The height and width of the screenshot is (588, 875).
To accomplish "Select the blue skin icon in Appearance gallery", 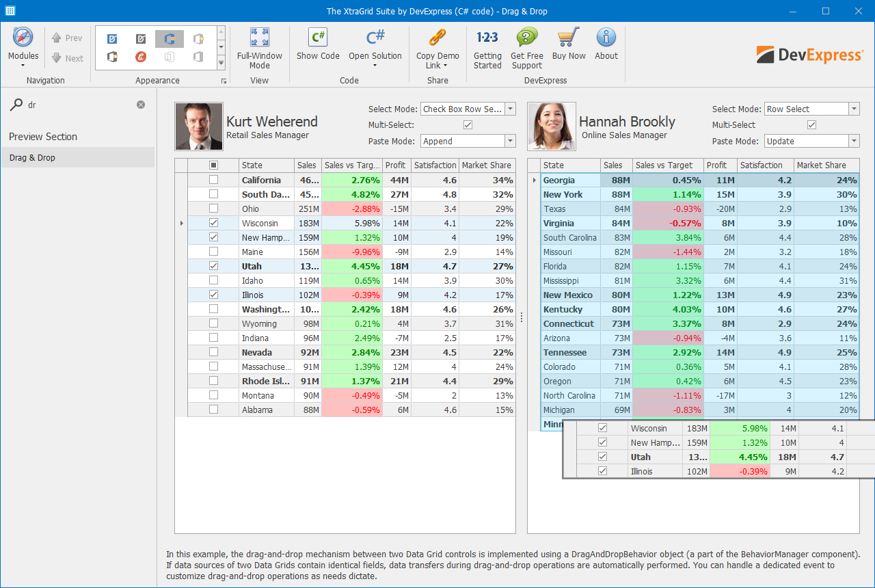I will 111,39.
